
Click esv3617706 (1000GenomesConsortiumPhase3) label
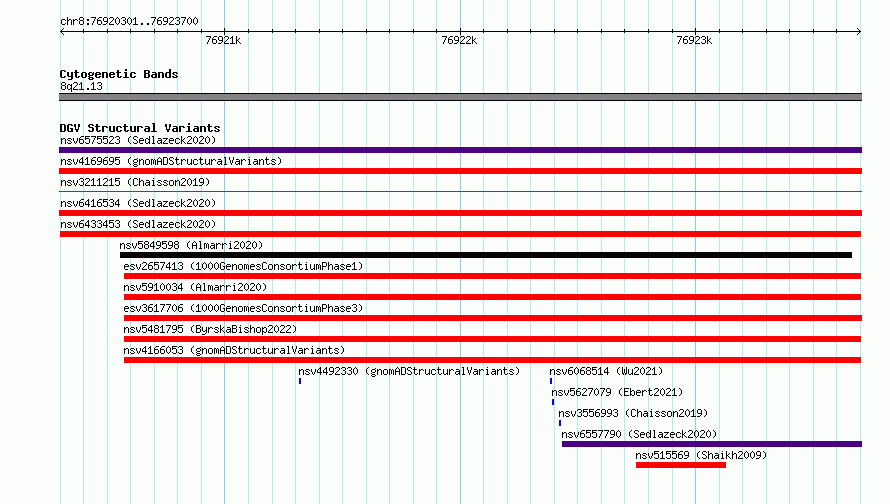click(x=243, y=308)
